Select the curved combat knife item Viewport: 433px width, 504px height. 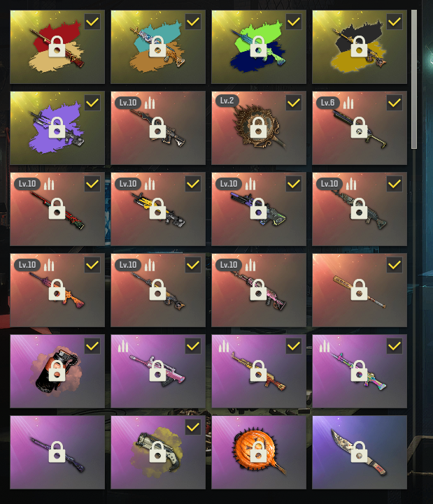[360, 452]
